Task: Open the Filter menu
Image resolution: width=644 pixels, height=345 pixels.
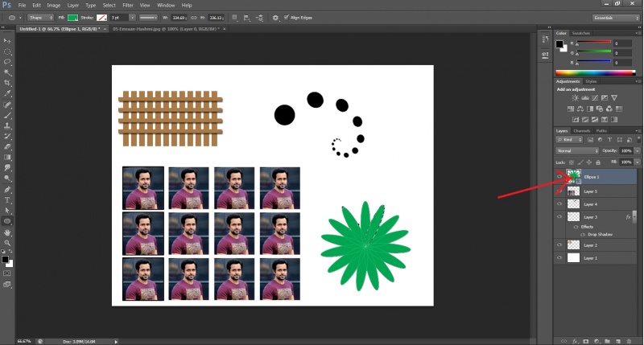Action: [127, 5]
